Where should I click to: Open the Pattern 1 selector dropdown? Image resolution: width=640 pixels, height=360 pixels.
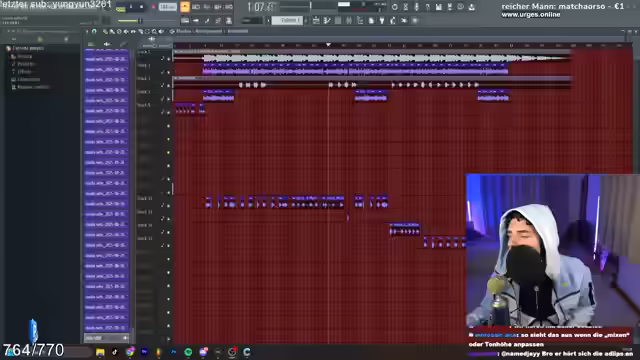pos(287,20)
